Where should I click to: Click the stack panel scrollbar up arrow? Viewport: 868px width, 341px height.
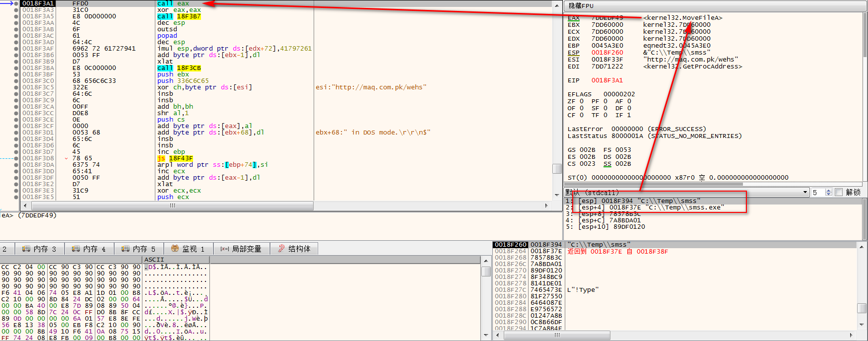[x=861, y=246]
